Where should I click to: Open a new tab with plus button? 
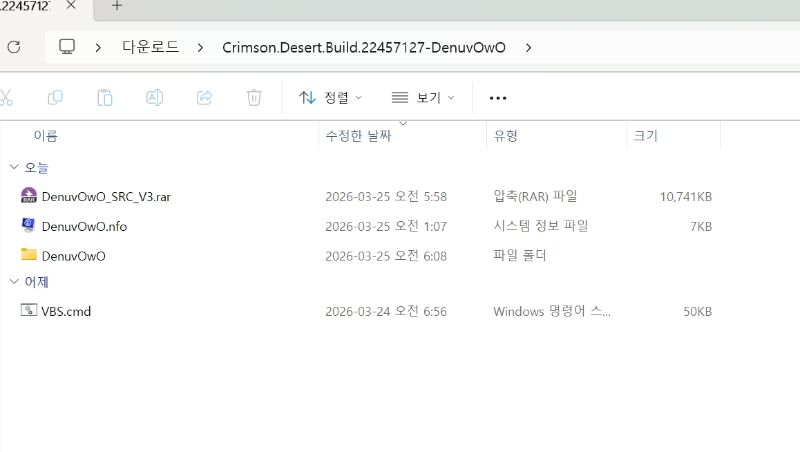[x=116, y=6]
